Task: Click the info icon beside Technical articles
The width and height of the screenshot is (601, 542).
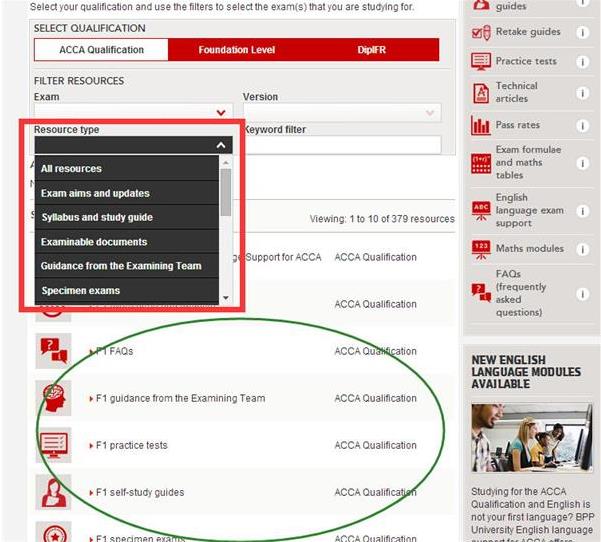Action: point(582,93)
